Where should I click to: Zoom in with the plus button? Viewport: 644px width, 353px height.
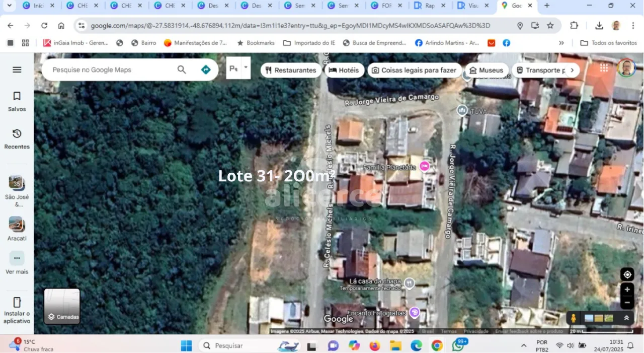click(x=627, y=290)
